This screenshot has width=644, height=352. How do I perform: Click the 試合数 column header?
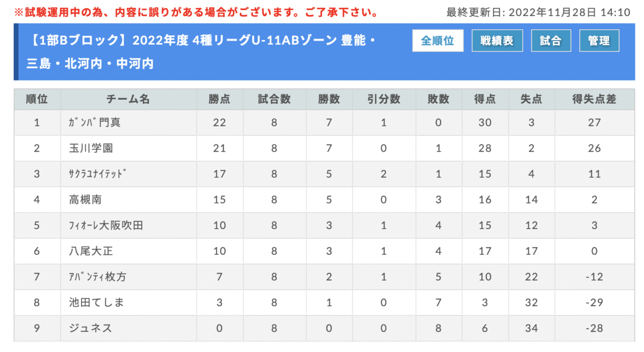[x=274, y=99]
